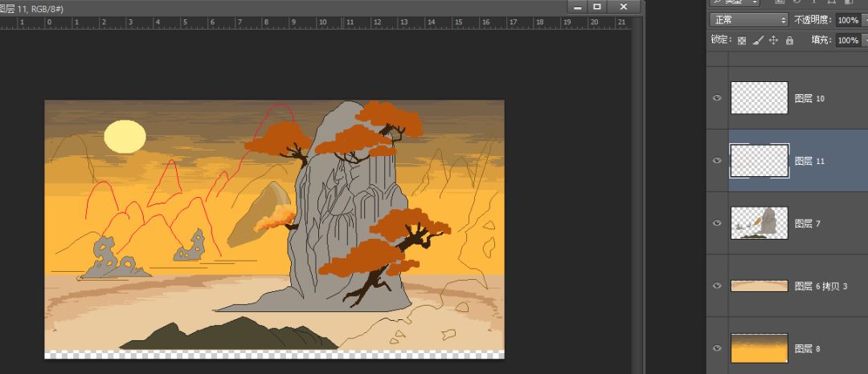868x374 pixels.
Task: Toggle visibility of 图层 7
Action: point(718,224)
